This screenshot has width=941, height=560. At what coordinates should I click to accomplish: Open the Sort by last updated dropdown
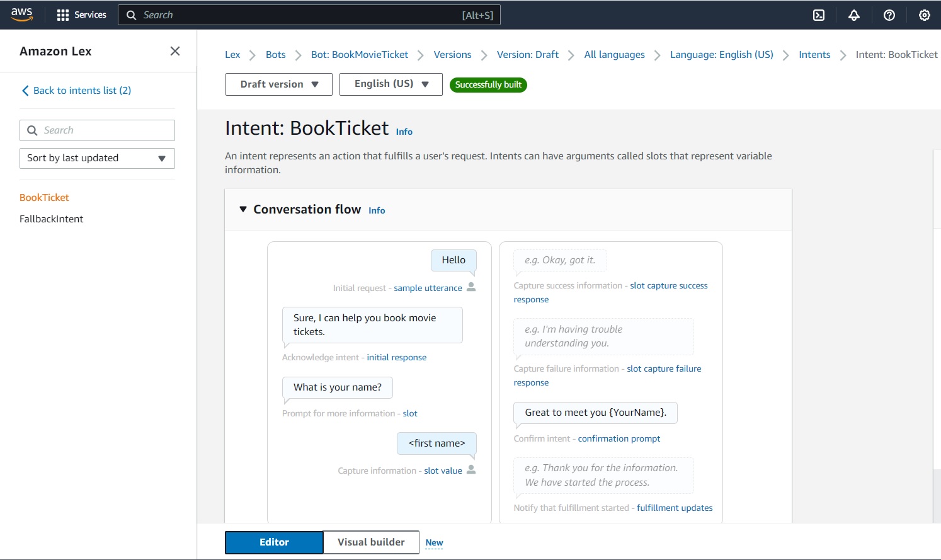(x=97, y=158)
